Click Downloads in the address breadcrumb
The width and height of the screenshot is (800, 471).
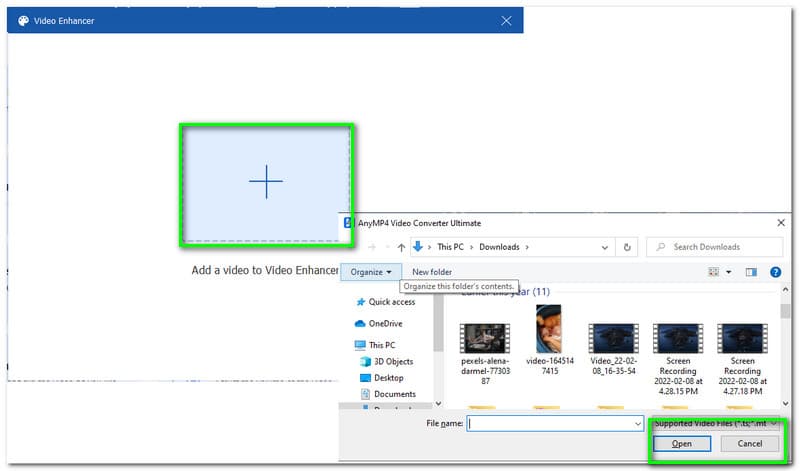499,247
